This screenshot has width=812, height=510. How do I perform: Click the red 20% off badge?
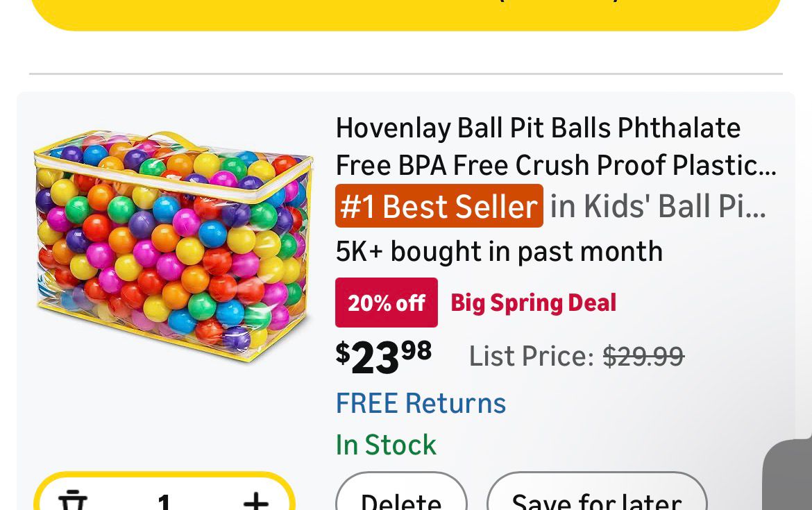(x=387, y=303)
